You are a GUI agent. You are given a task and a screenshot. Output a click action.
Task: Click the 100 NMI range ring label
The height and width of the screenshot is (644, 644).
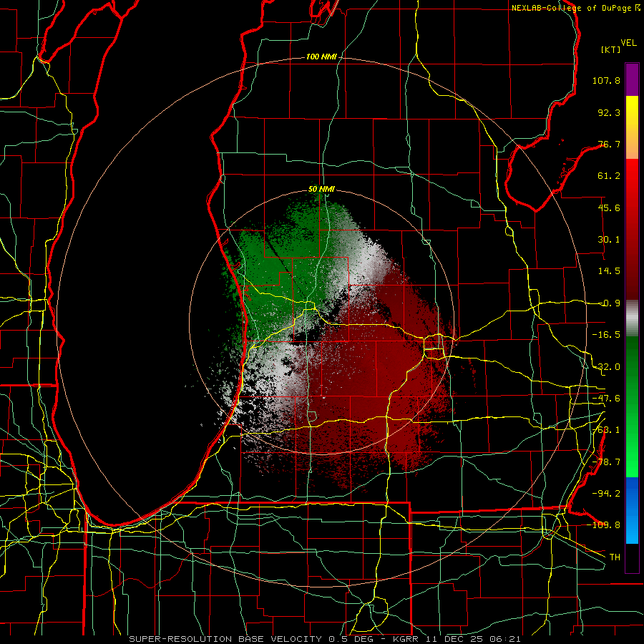[x=321, y=57]
